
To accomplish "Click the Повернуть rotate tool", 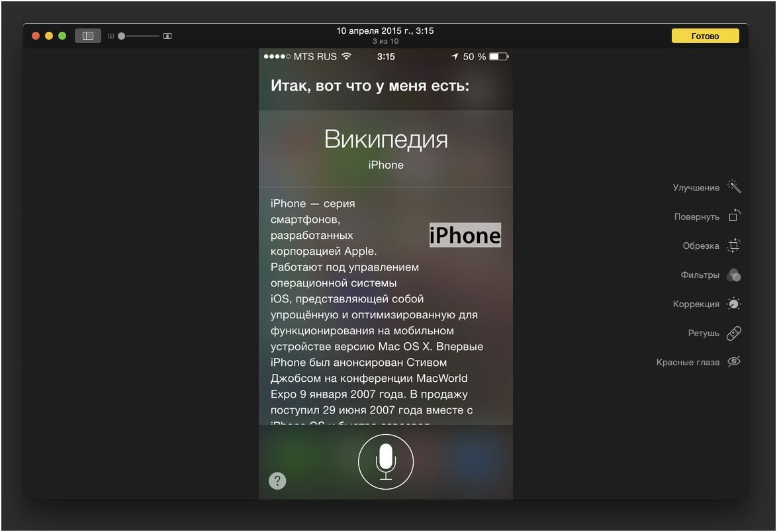I will click(x=733, y=216).
